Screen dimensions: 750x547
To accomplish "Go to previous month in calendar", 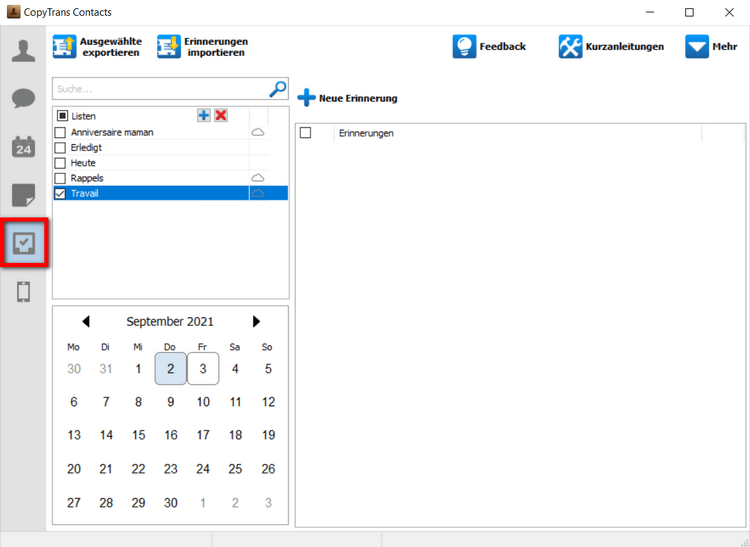I will pyautogui.click(x=86, y=321).
